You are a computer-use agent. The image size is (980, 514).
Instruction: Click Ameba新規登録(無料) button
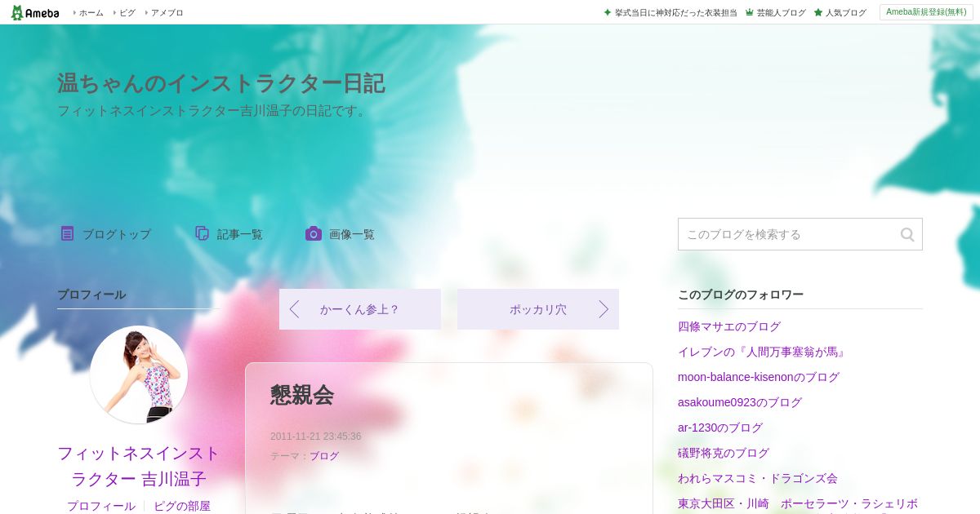[926, 12]
